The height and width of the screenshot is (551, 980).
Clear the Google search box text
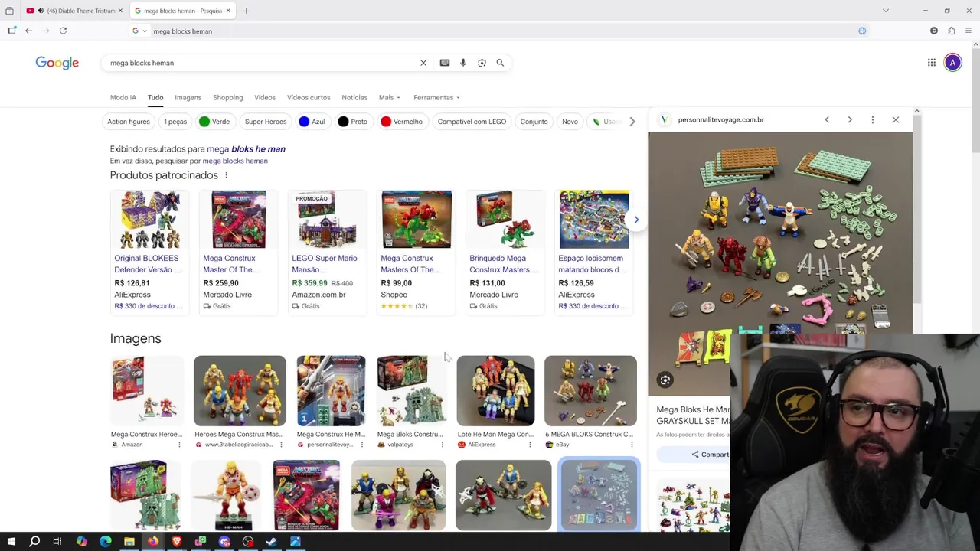[x=423, y=63]
